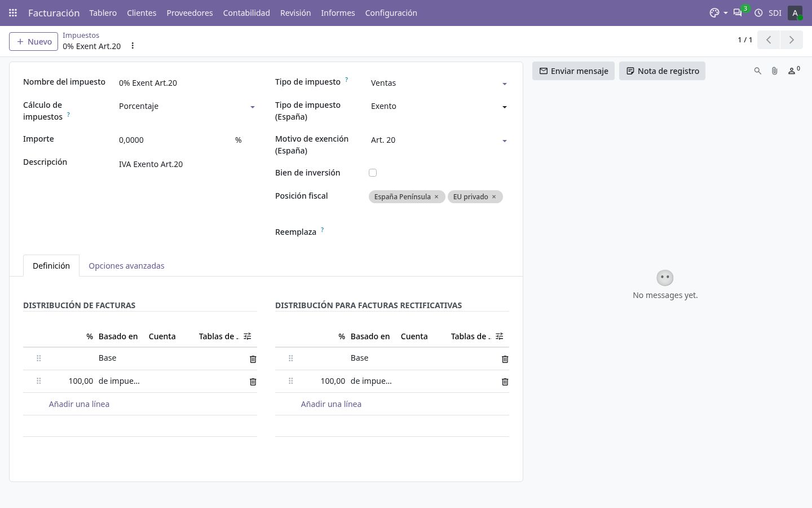Switch to Opciones avanzadas tab
812x508 pixels.
(126, 266)
